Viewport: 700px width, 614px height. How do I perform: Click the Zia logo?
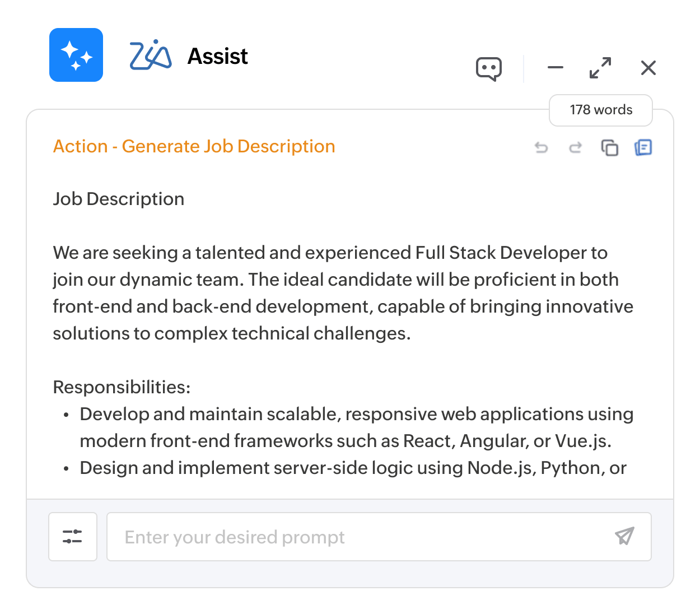(150, 55)
